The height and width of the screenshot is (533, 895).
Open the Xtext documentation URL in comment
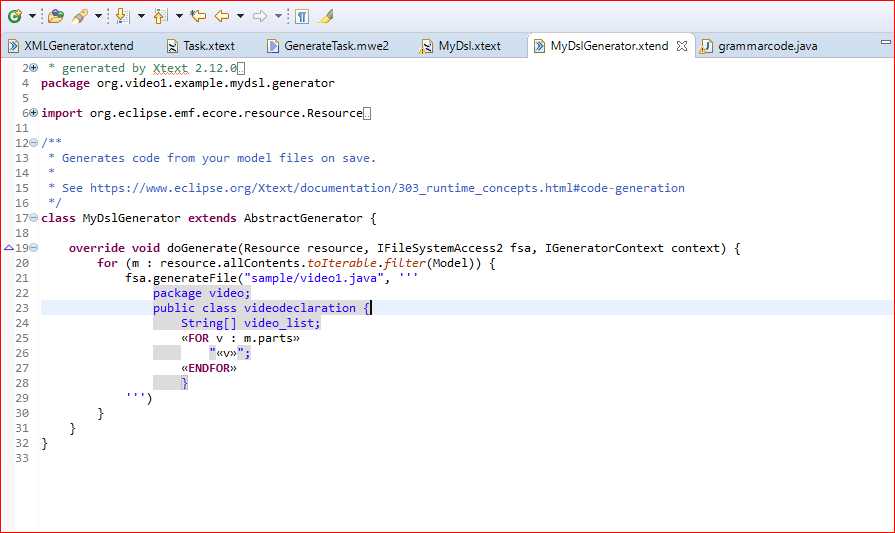point(387,188)
